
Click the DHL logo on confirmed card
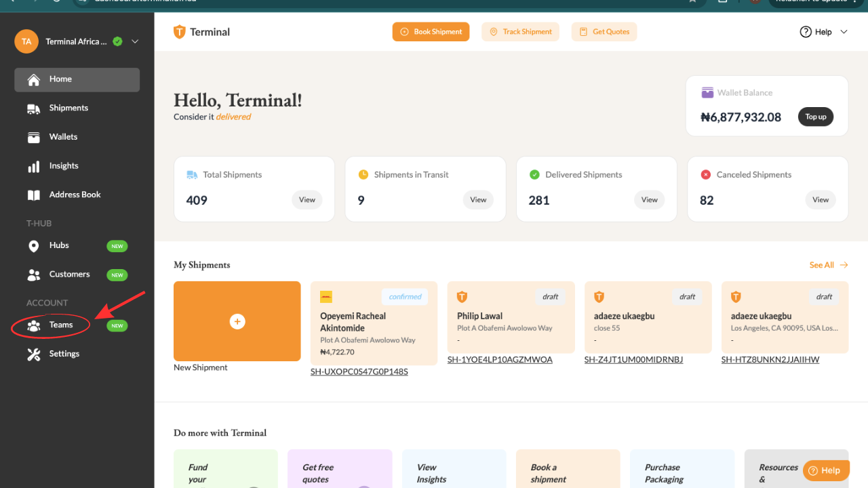pos(326,297)
